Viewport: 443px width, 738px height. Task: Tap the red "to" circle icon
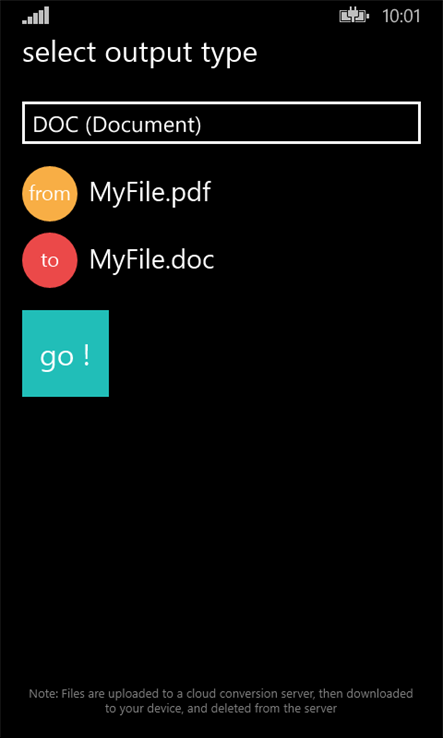(x=49, y=260)
